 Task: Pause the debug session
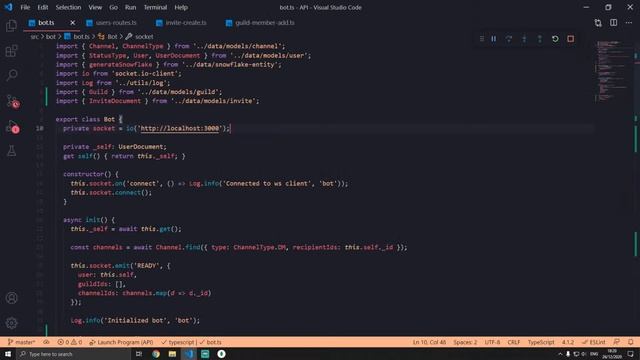pyautogui.click(x=494, y=39)
